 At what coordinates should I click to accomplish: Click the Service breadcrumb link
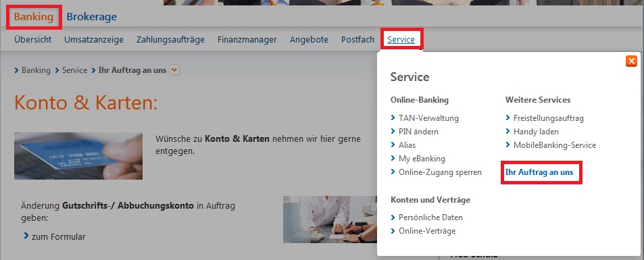(75, 70)
